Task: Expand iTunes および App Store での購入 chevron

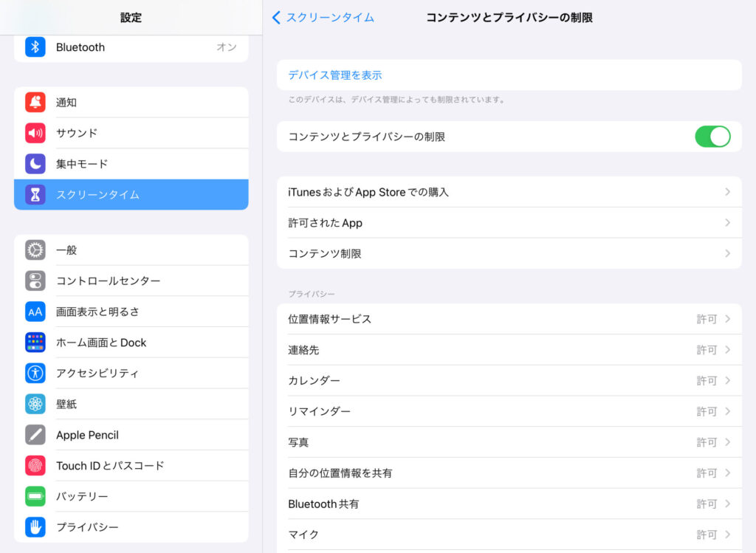Action: point(727,192)
